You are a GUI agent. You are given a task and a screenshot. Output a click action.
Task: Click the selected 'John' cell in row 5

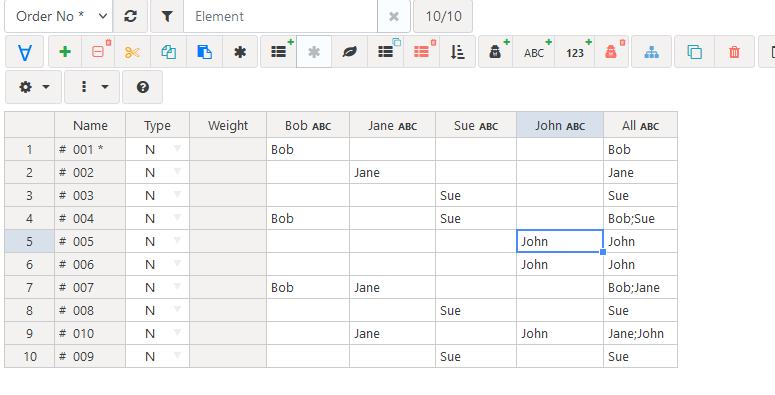pos(560,241)
